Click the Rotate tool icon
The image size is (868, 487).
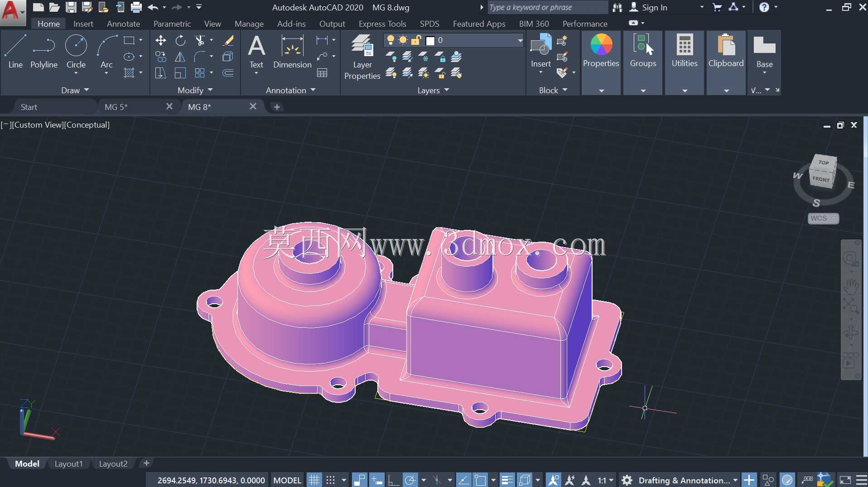click(x=180, y=41)
